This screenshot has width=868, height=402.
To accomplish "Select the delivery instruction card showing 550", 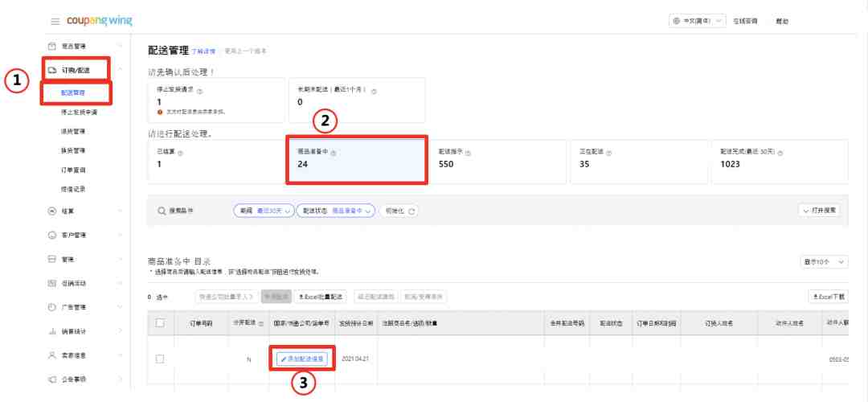I will pyautogui.click(x=499, y=162).
